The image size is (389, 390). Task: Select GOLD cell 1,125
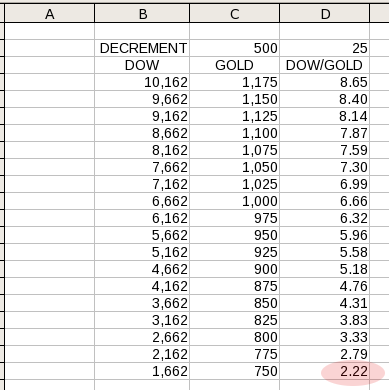(x=234, y=116)
